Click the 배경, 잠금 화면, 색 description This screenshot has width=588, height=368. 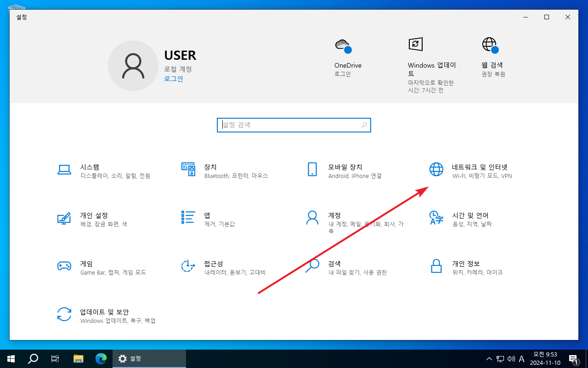104,224
